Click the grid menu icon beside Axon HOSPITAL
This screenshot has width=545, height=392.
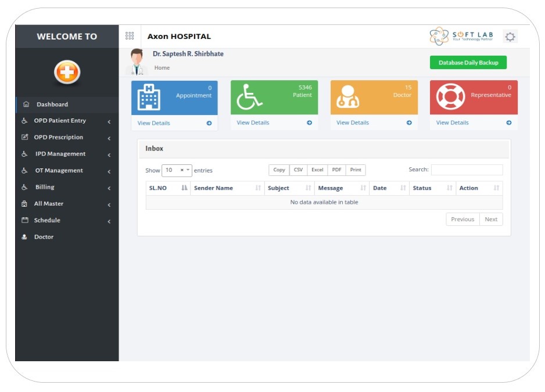130,36
